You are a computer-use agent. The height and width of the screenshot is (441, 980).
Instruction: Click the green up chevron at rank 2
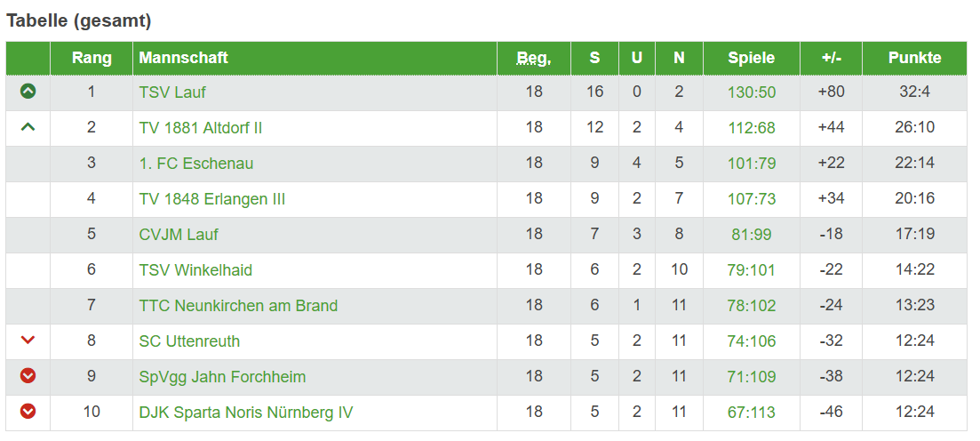pyautogui.click(x=28, y=127)
